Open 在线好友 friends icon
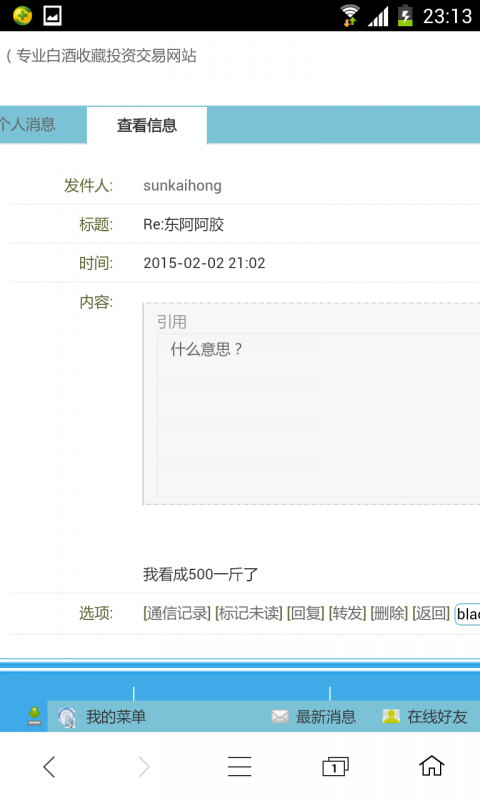 (391, 716)
